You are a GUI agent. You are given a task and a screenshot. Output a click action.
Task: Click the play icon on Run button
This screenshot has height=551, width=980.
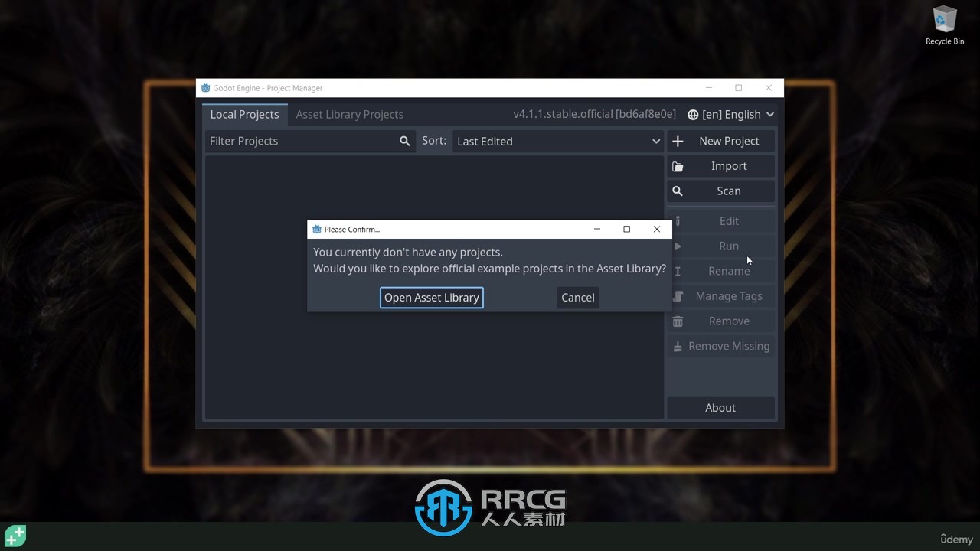(x=678, y=246)
